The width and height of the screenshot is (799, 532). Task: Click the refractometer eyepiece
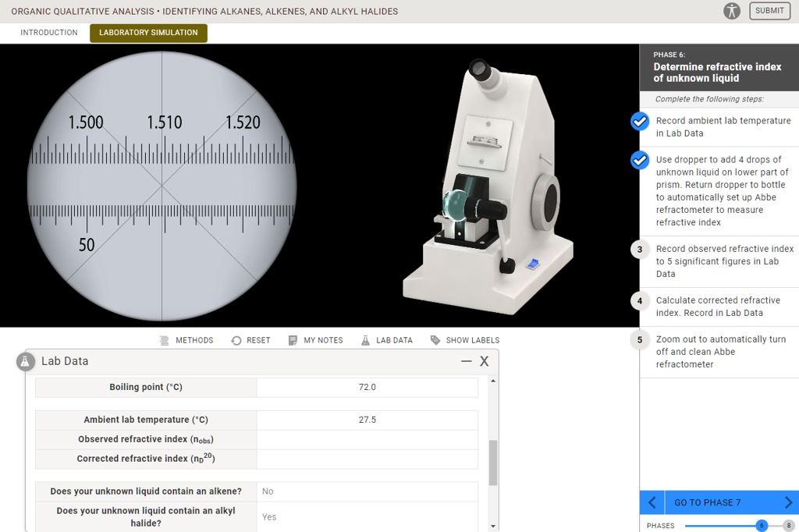tap(480, 70)
